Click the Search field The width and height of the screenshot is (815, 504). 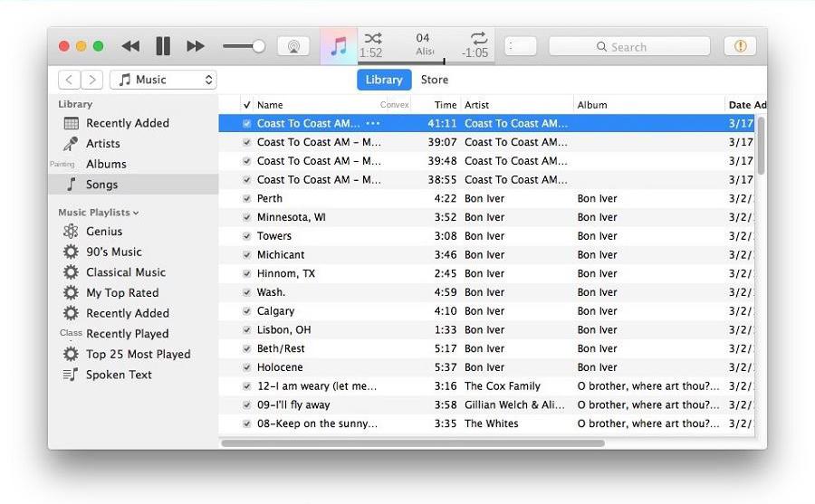[629, 46]
